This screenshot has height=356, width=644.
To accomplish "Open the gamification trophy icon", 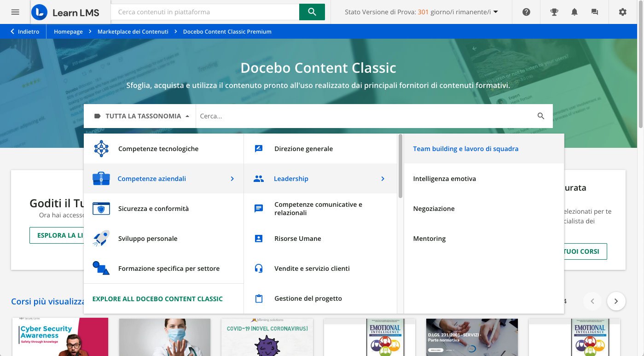I will click(554, 12).
